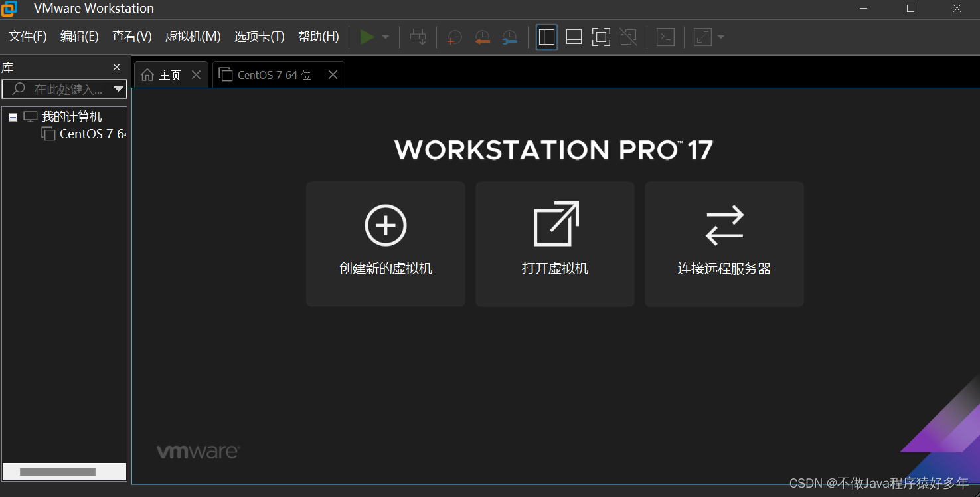980x497 pixels.
Task: Open the 查看(V) menu
Action: point(131,37)
